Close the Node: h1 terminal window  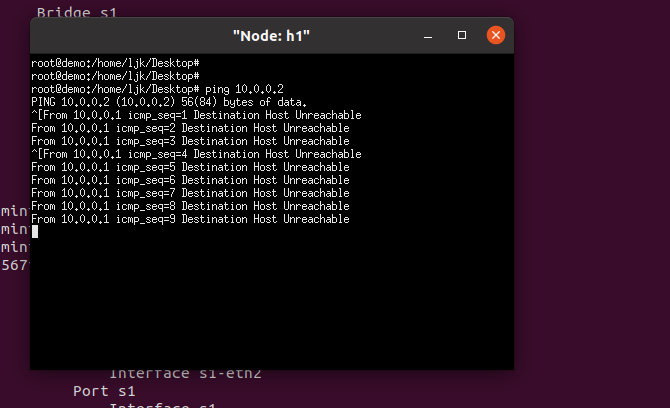496,35
